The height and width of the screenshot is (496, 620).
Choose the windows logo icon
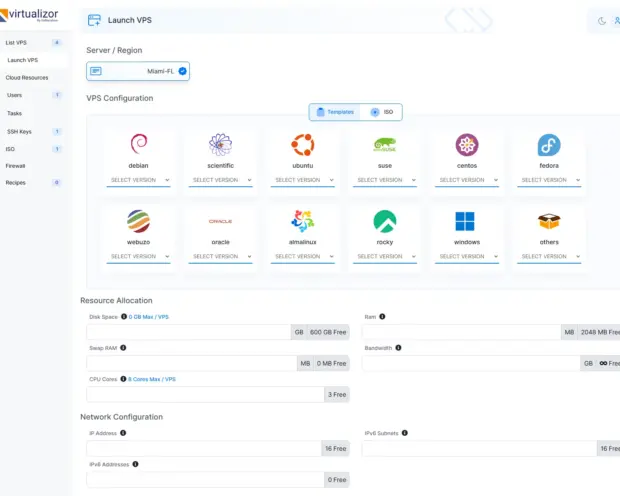465,221
